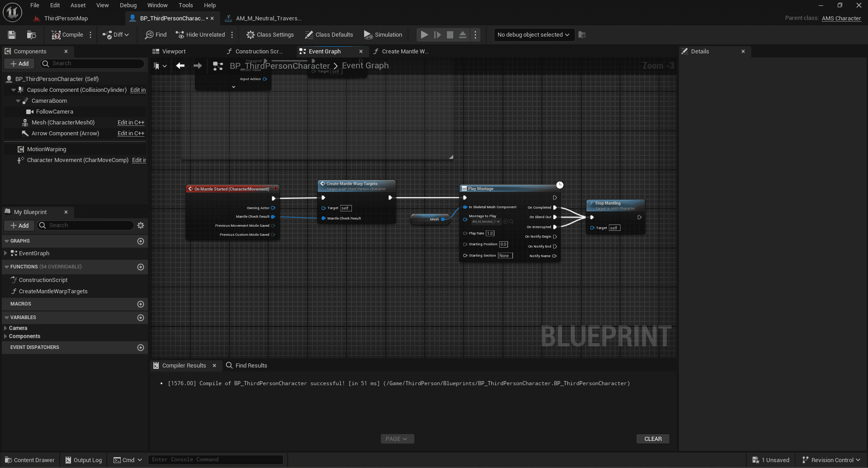The width and height of the screenshot is (868, 468).
Task: Open the PAGE dropdown in compiler results
Action: point(397,439)
